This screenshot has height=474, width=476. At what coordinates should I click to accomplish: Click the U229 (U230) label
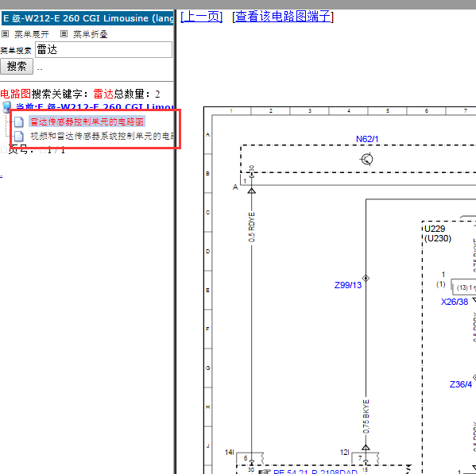438,233
